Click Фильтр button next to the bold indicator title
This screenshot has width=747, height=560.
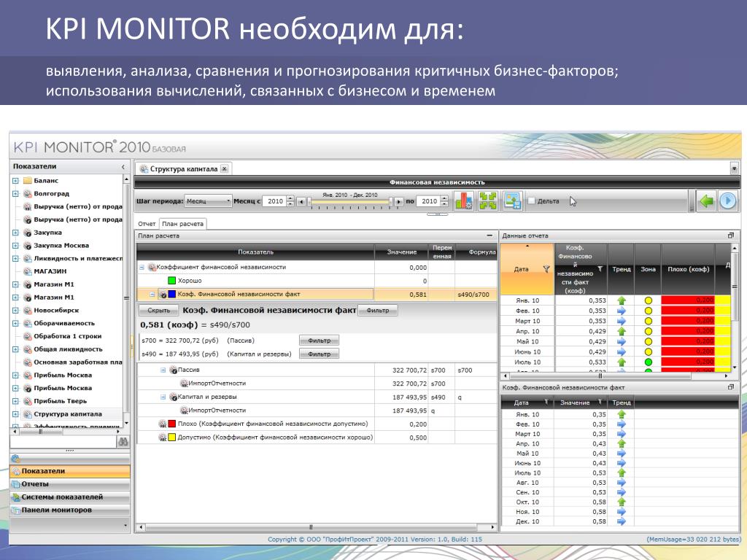click(x=377, y=311)
